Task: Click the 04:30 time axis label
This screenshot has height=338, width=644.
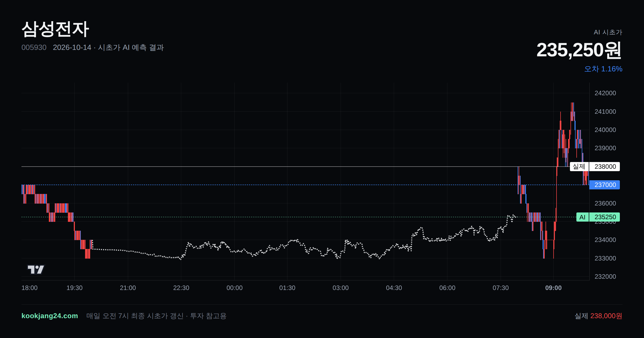Action: point(394,288)
